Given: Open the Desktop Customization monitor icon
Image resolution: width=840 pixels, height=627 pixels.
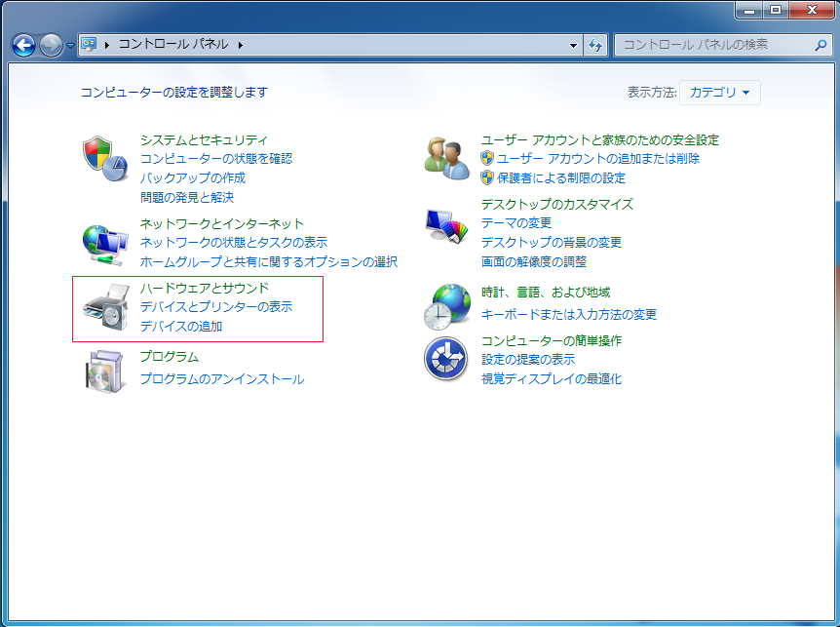Looking at the screenshot, I should click(446, 226).
